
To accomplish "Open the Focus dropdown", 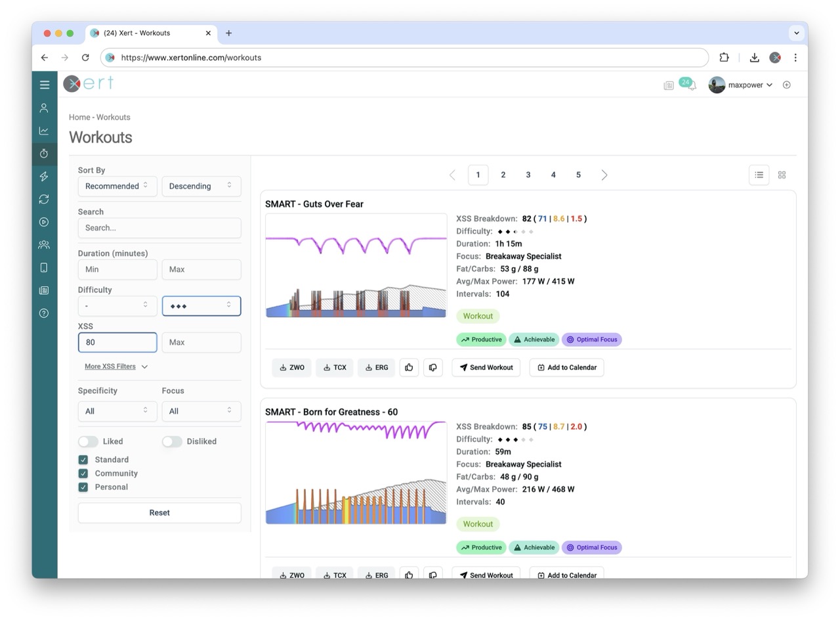I will (201, 411).
